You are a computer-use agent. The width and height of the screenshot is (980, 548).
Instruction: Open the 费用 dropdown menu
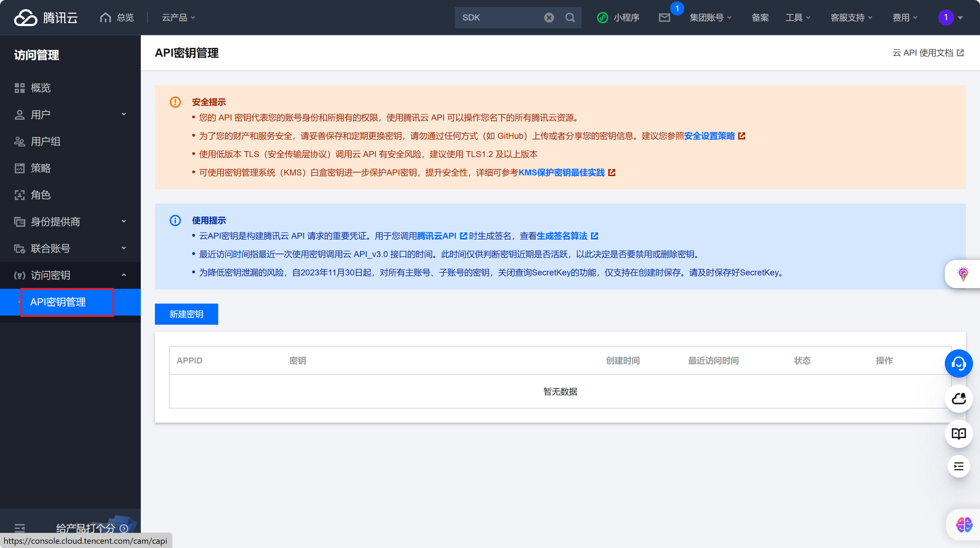tap(905, 18)
